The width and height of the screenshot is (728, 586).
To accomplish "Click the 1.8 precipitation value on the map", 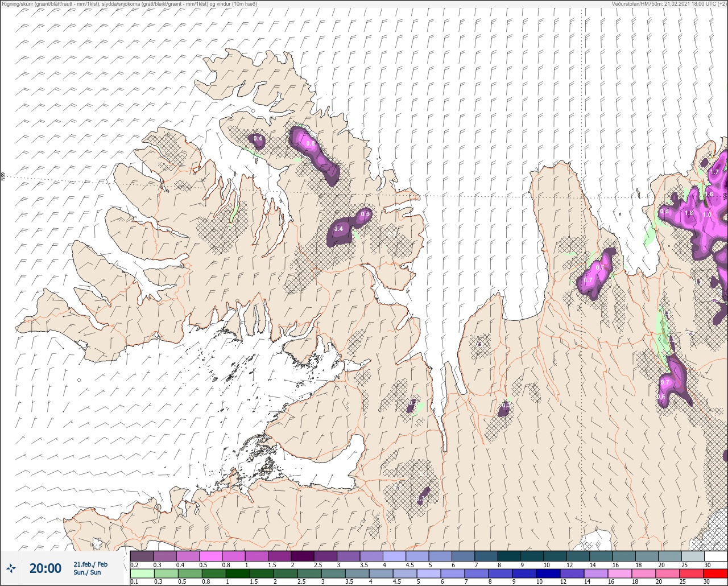I will click(x=689, y=213).
